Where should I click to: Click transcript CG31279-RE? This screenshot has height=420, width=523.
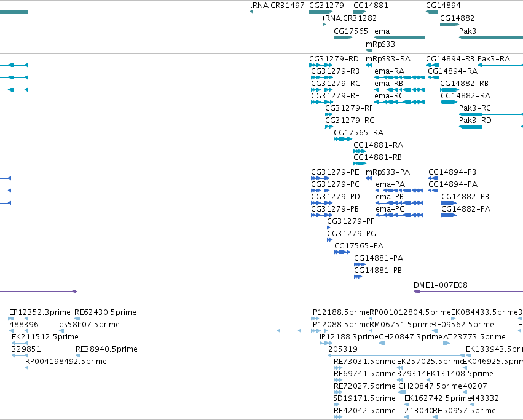[322, 102]
